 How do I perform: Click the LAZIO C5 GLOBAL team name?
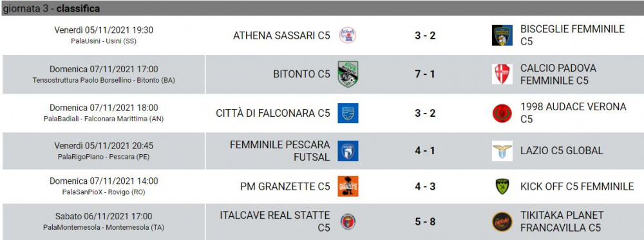562,151
